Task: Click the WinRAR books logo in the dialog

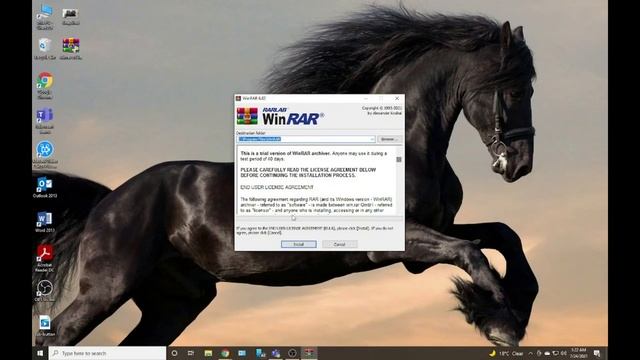Action: (x=247, y=116)
